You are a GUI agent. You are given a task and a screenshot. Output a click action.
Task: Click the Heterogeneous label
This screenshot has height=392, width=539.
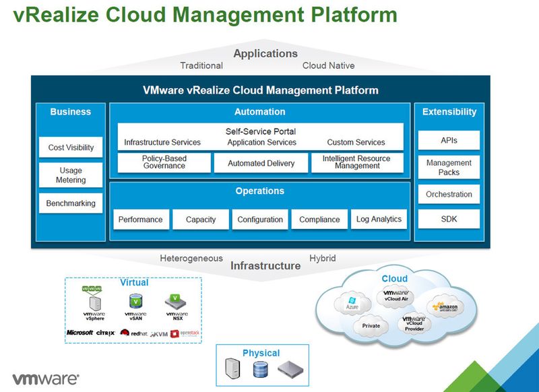click(191, 259)
